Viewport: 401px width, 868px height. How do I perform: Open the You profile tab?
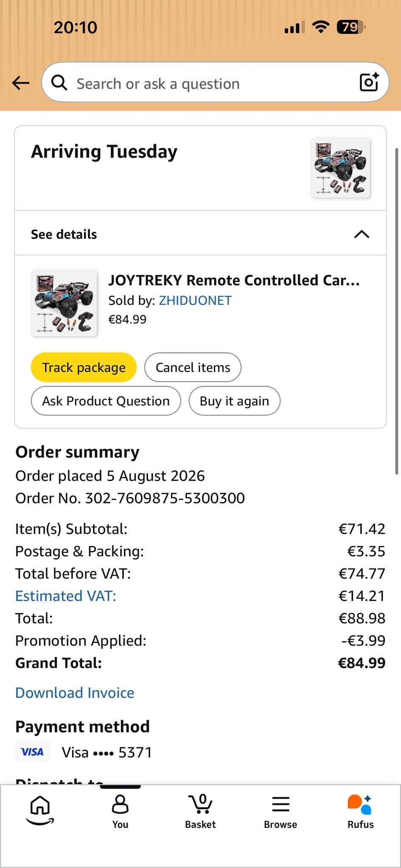coord(120,812)
